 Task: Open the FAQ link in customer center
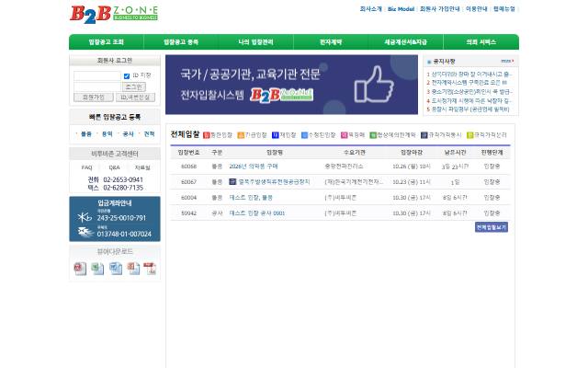point(86,167)
